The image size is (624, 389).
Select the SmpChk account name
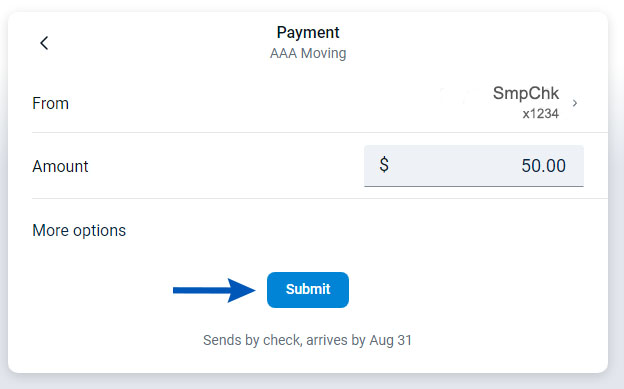[x=526, y=93]
